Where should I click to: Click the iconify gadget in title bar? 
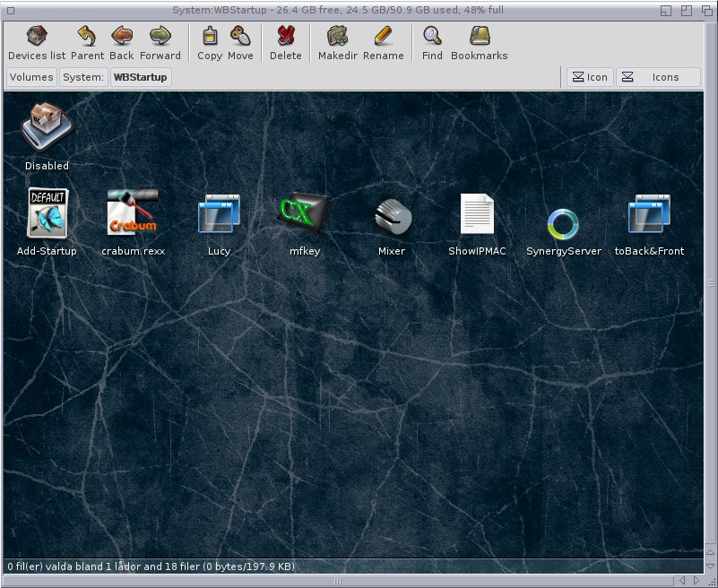(666, 11)
